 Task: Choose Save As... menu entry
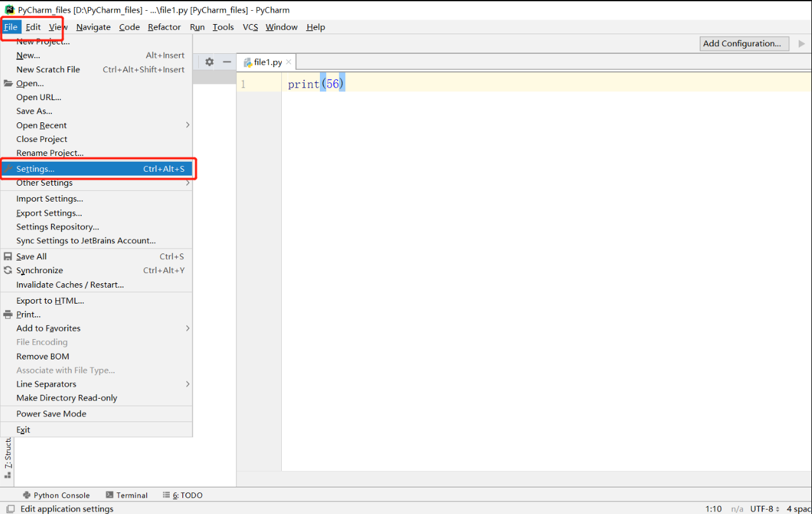tap(96, 111)
